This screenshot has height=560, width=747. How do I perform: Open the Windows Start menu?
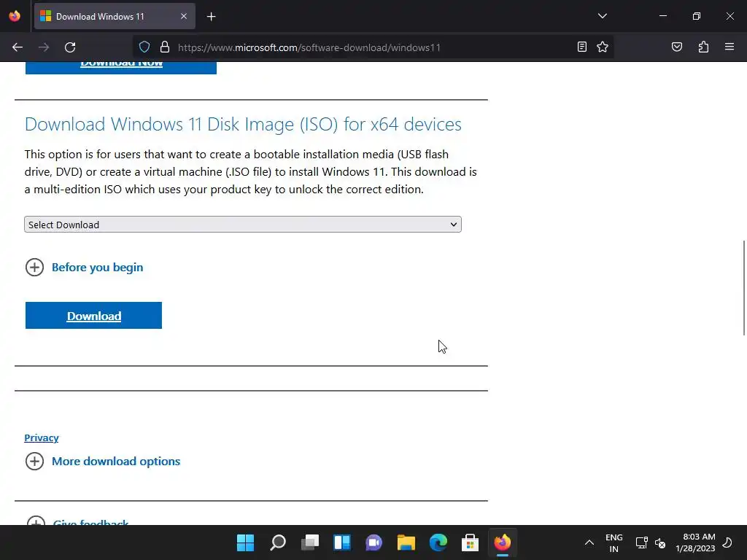(x=245, y=542)
